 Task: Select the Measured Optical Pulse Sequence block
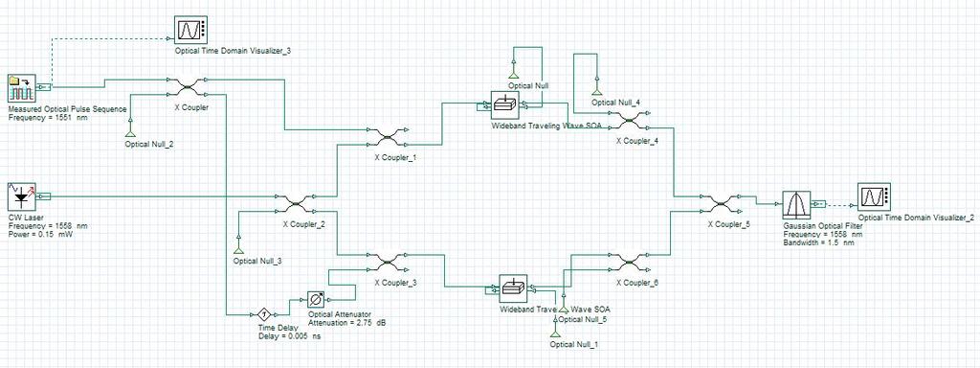click(x=22, y=88)
